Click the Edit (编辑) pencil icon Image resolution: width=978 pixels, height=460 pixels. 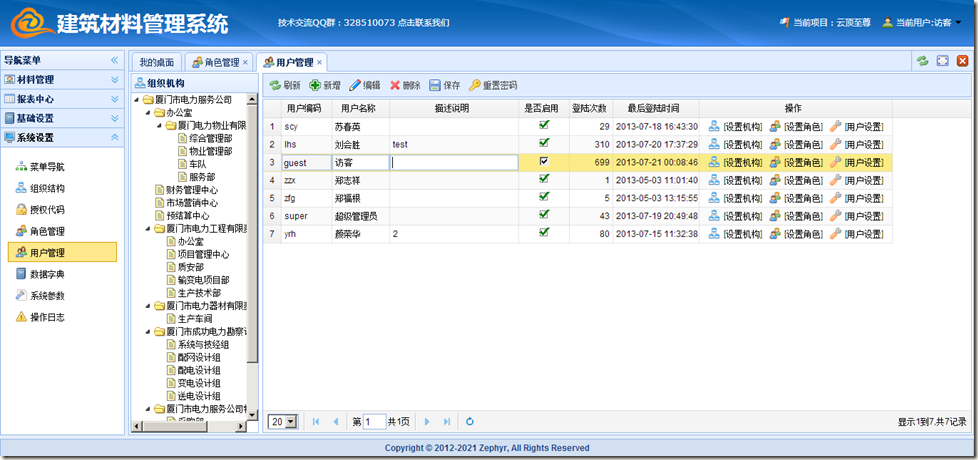click(x=355, y=86)
